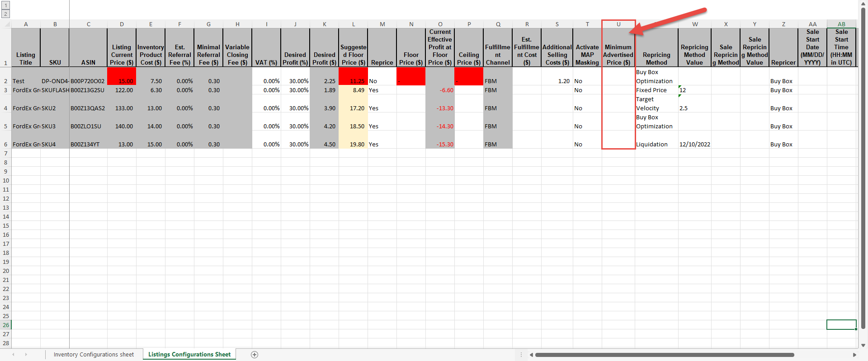Click Activate MAP Masking header cell
Screen dimensions: 868x361
(587, 47)
